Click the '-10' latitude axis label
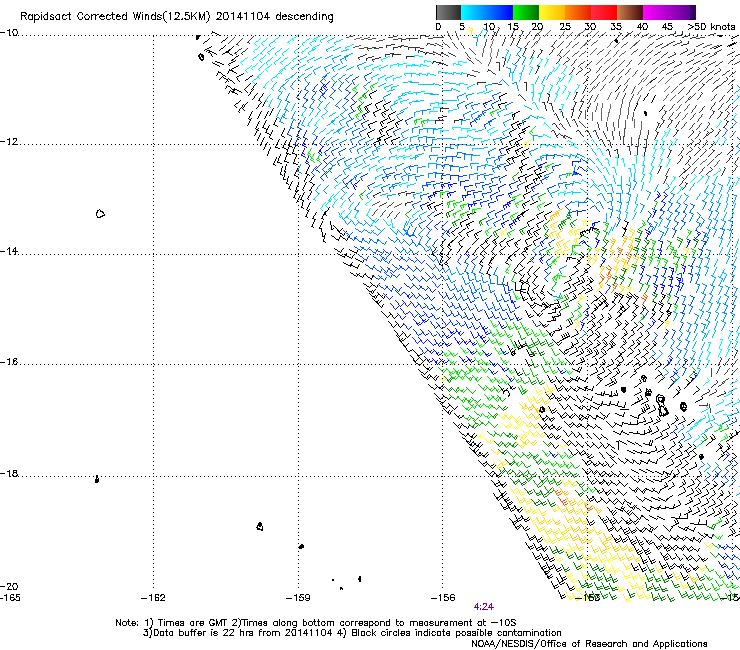This screenshot has height=650, width=740. click(9, 33)
